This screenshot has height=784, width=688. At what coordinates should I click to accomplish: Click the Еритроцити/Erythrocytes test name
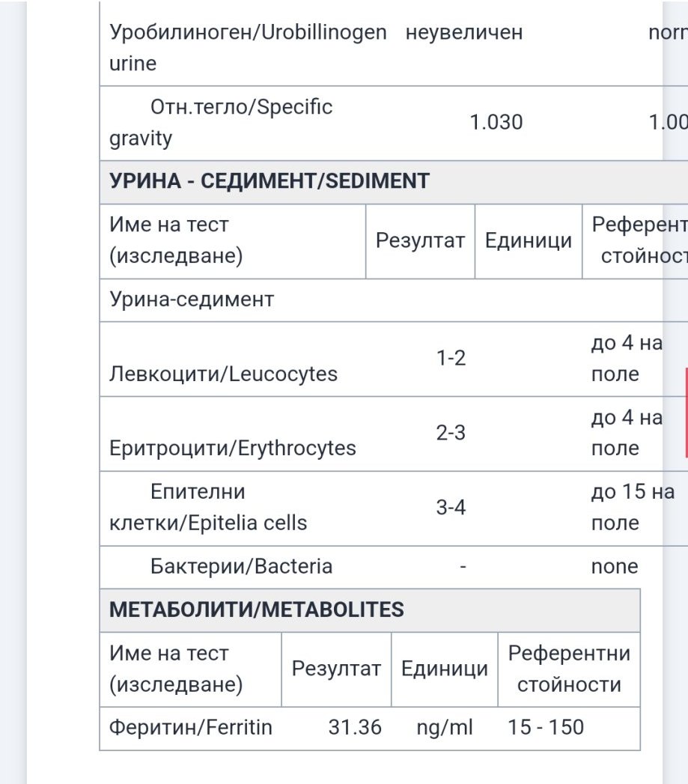(233, 449)
